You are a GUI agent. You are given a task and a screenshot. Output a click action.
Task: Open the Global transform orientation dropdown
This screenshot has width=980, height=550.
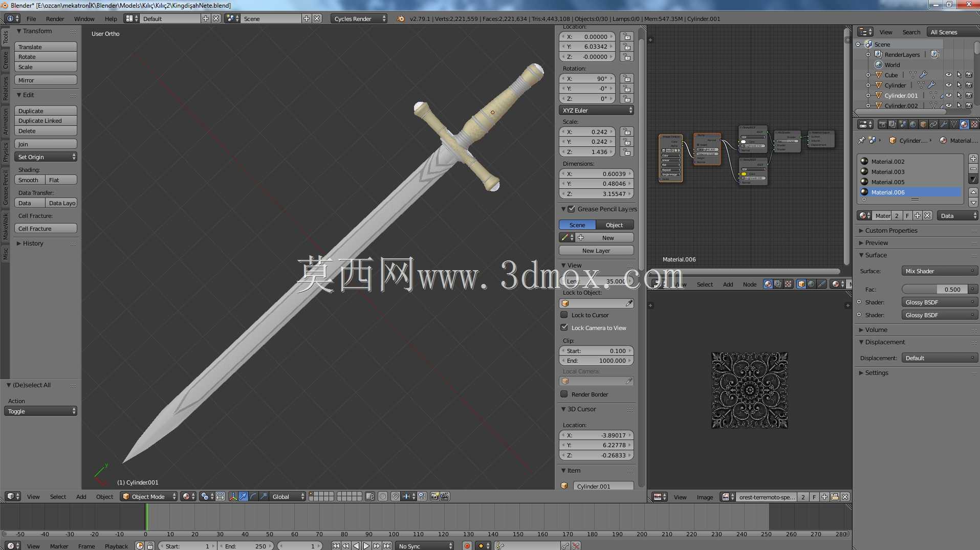(288, 496)
